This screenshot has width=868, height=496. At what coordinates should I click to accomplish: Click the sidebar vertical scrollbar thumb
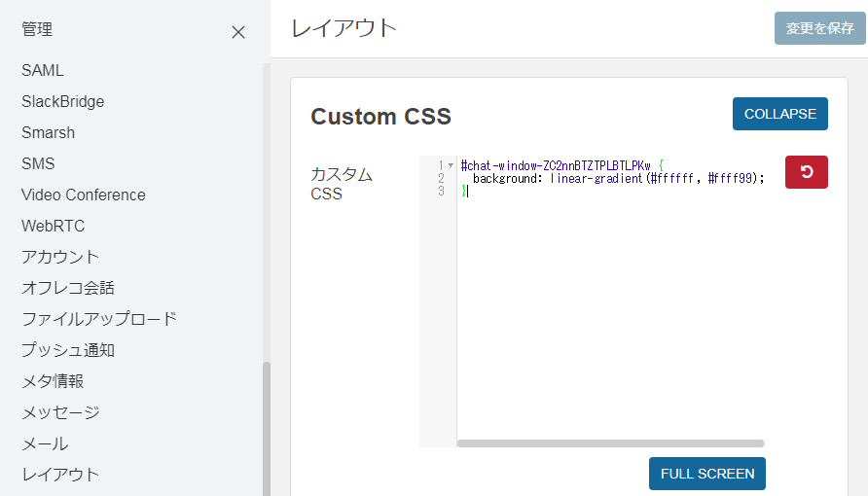[267, 429]
